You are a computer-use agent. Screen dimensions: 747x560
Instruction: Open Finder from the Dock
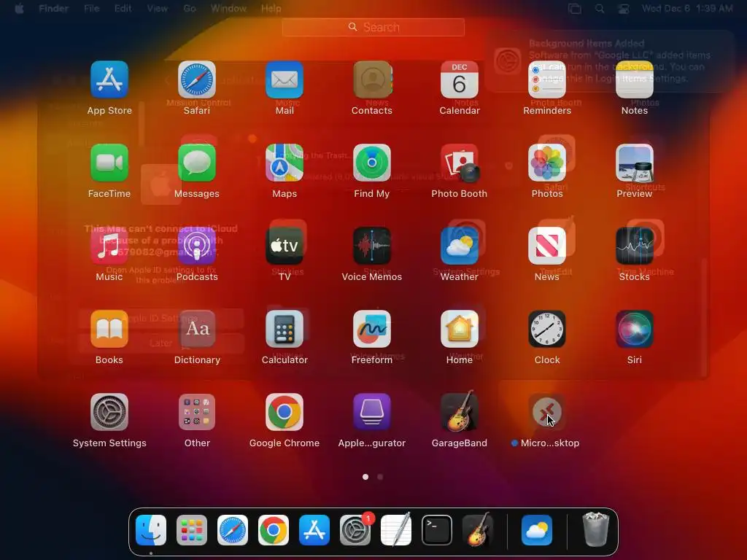point(151,530)
